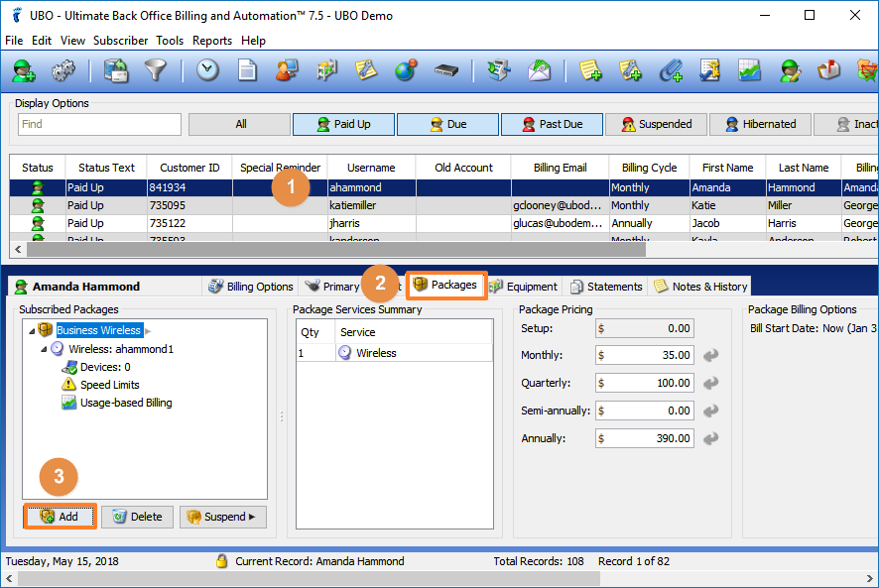This screenshot has width=879, height=588.
Task: Click the cash register toolbar icon
Action: tap(498, 71)
